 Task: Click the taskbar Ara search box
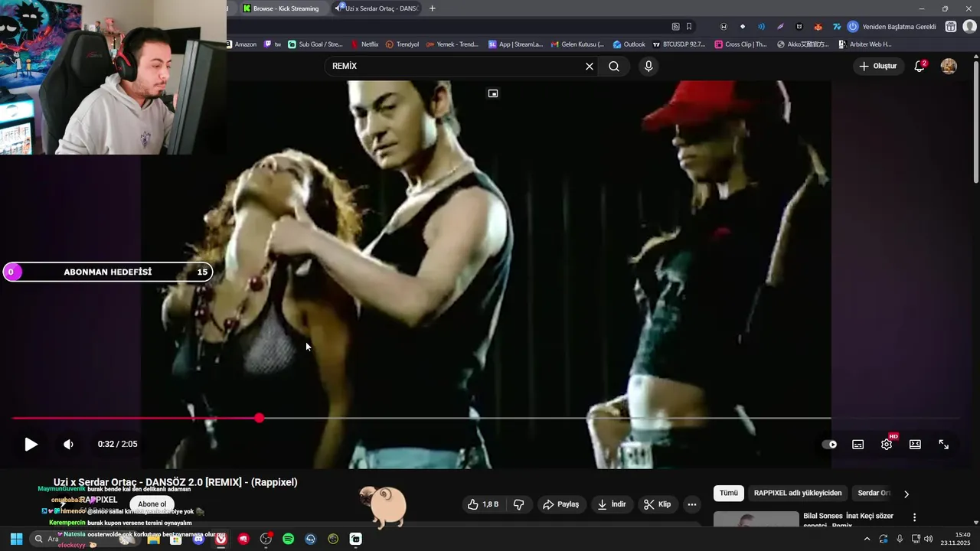click(84, 540)
